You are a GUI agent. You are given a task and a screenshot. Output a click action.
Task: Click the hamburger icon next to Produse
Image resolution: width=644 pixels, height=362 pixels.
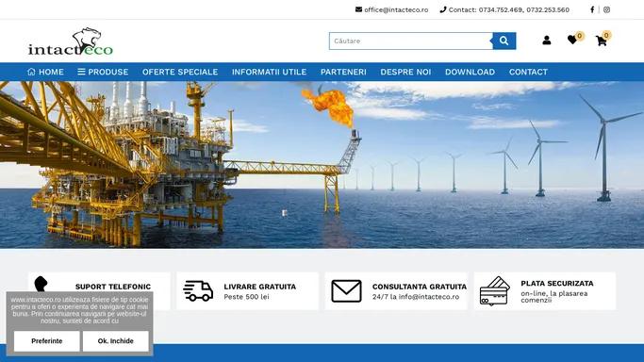pos(81,72)
